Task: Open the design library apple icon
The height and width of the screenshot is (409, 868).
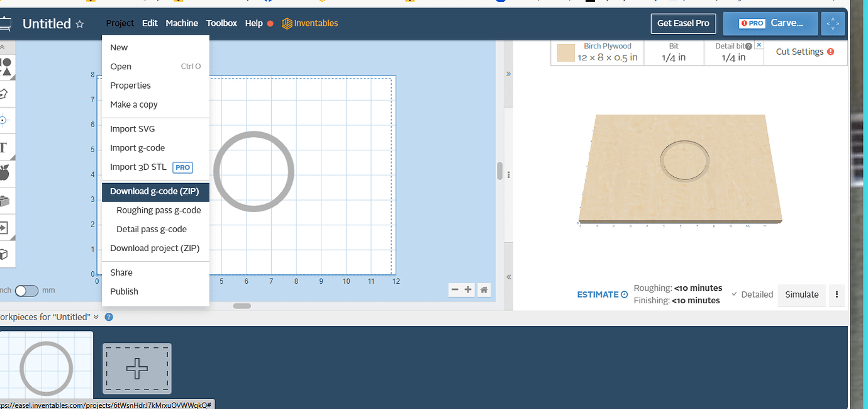Action: (x=5, y=173)
